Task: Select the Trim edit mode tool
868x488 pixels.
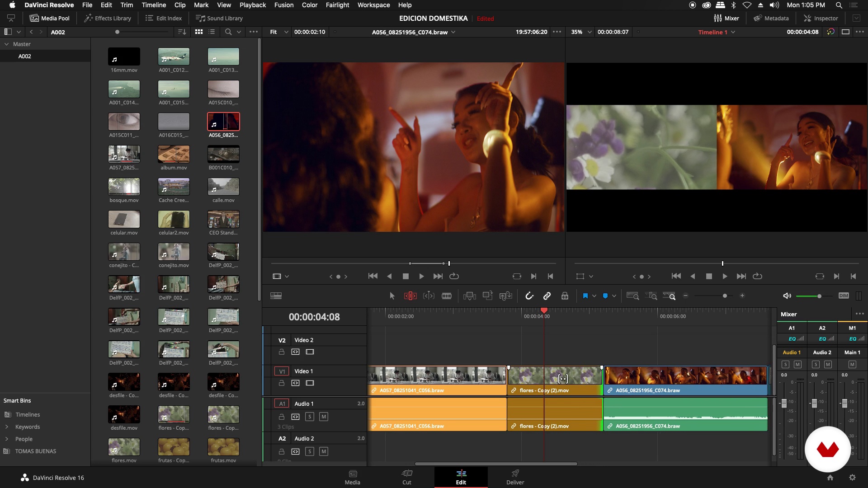Action: click(410, 296)
